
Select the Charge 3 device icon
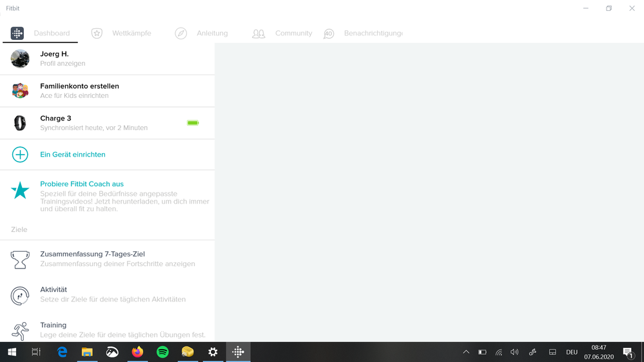20,123
